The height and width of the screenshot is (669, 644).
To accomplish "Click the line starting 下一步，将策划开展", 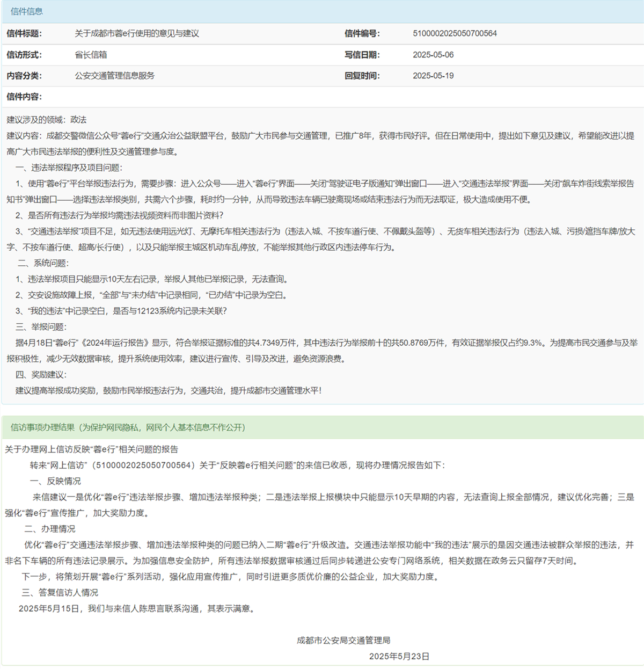I will 231,577.
